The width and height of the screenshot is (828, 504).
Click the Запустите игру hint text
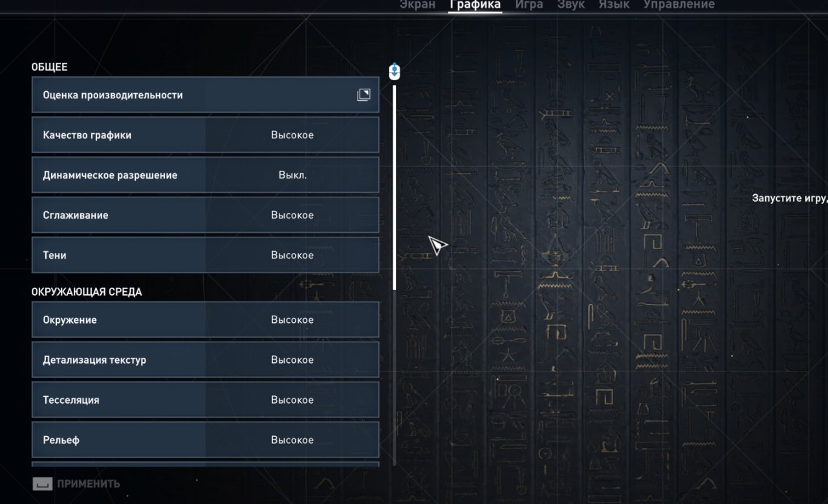point(790,199)
